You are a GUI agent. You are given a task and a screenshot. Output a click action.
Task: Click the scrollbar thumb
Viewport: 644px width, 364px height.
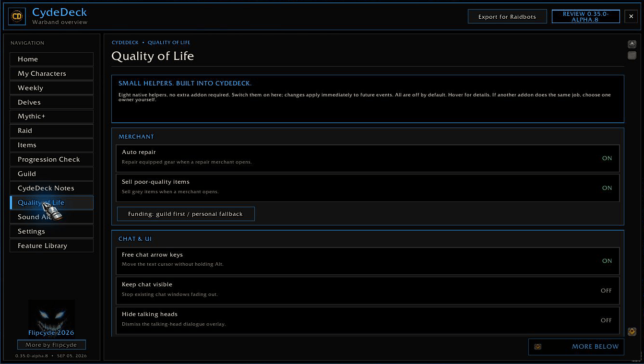[x=632, y=56]
